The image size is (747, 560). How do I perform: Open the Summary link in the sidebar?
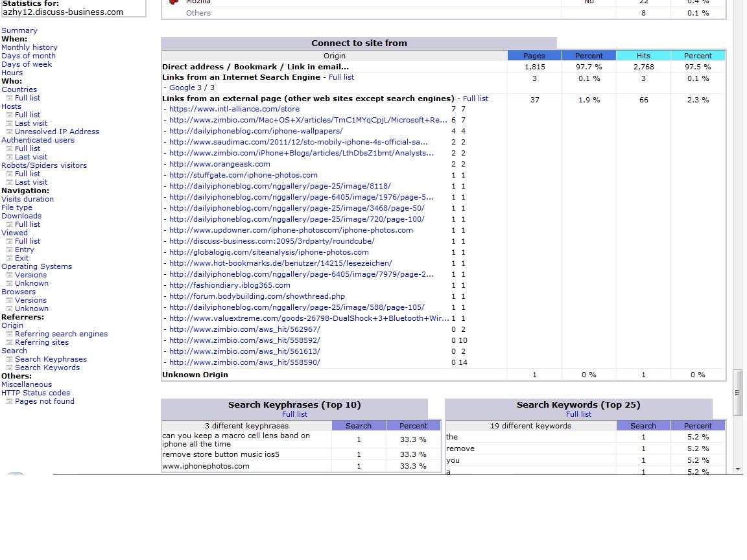point(19,30)
